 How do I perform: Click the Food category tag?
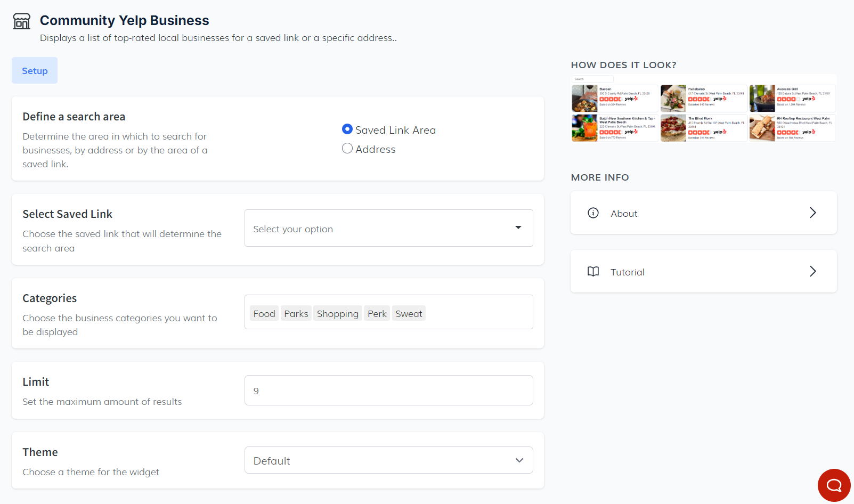264,314
